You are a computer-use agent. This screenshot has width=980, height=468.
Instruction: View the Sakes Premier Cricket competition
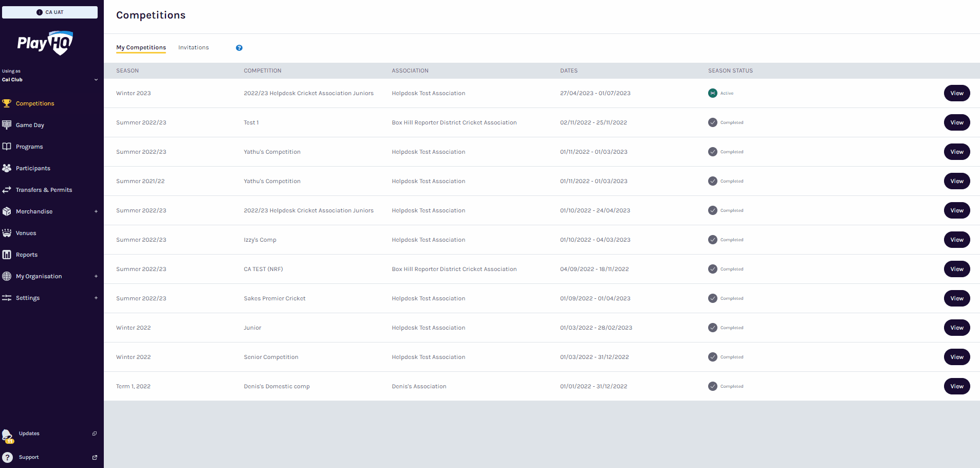coord(956,298)
